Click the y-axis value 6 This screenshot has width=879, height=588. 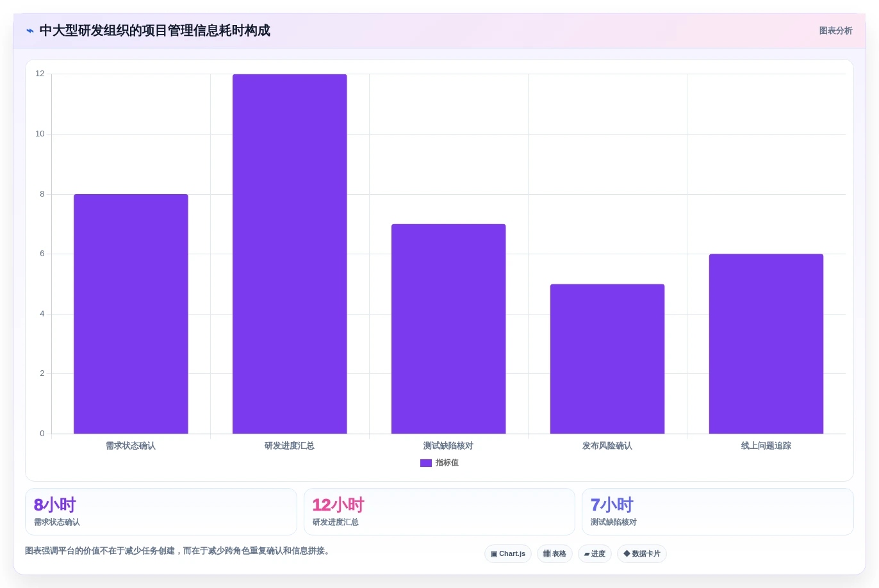click(x=42, y=254)
